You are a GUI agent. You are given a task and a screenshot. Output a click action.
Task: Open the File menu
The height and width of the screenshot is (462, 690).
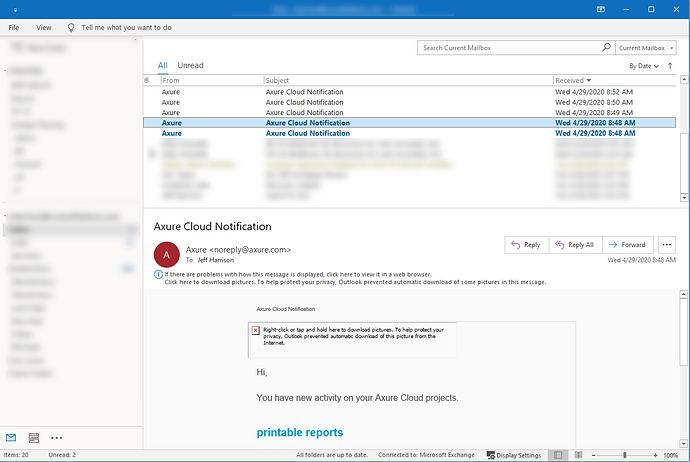pyautogui.click(x=14, y=27)
